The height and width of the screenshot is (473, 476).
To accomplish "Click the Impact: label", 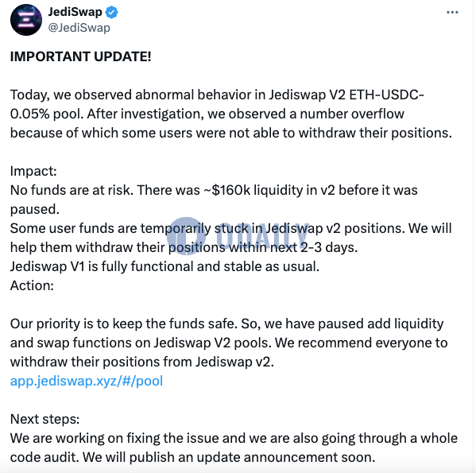I will tap(33, 171).
